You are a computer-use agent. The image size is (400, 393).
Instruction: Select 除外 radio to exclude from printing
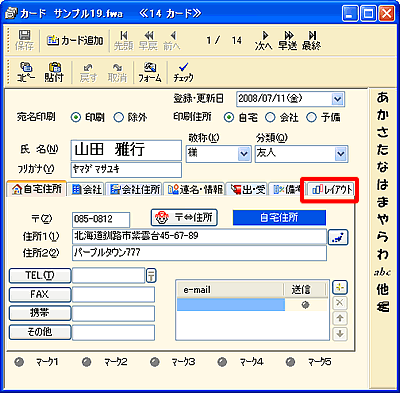pos(119,117)
